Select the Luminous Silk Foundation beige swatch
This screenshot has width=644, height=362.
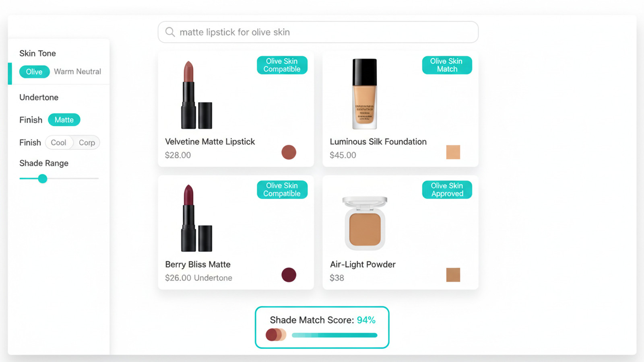coord(453,152)
